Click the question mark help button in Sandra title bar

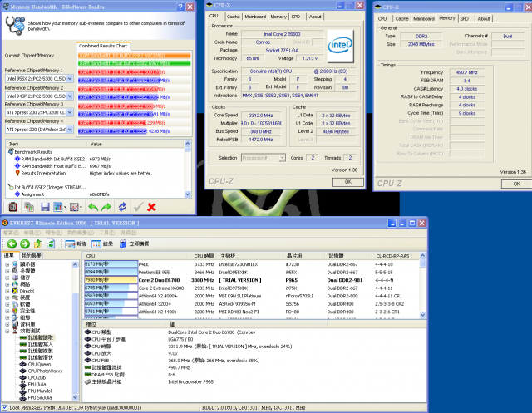181,7
